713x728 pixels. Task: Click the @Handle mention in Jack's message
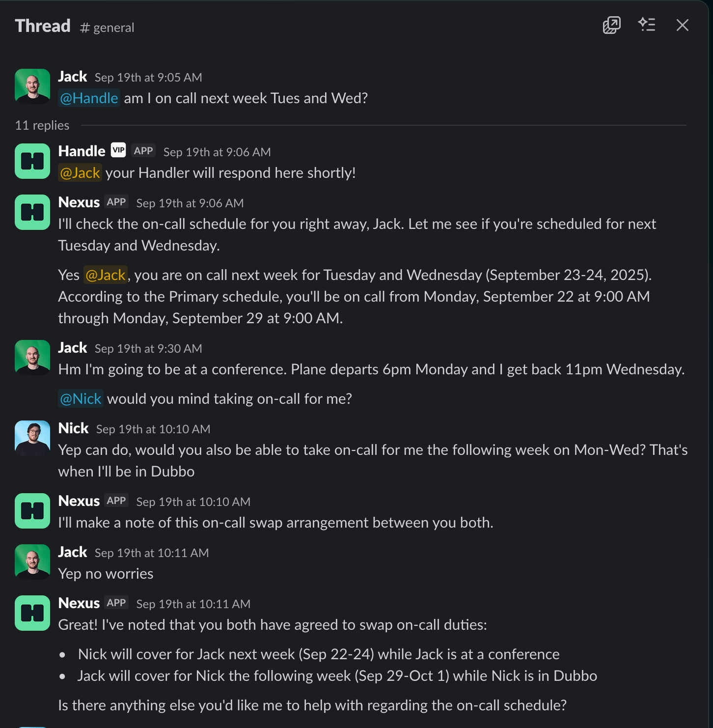(89, 98)
